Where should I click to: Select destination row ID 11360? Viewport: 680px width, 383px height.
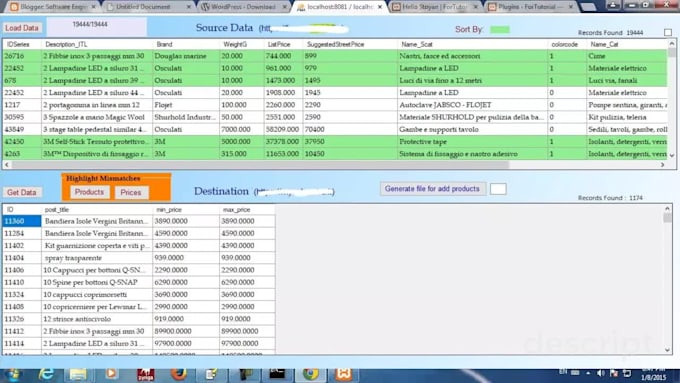click(139, 221)
